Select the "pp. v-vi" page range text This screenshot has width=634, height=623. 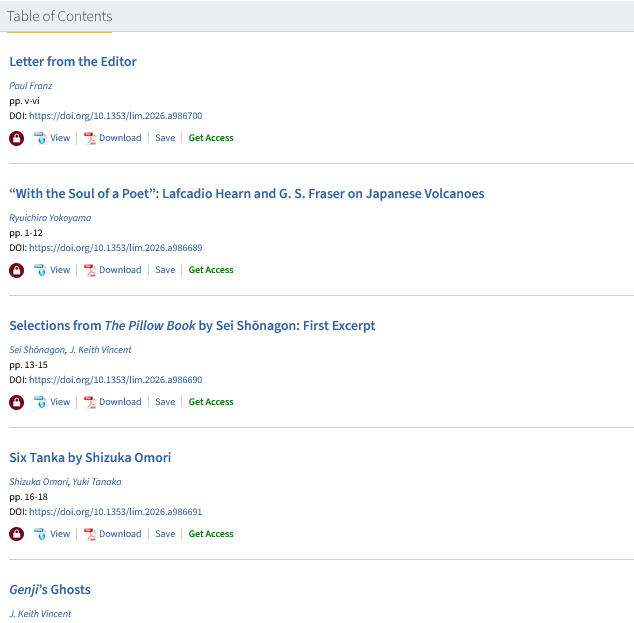click(x=24, y=101)
